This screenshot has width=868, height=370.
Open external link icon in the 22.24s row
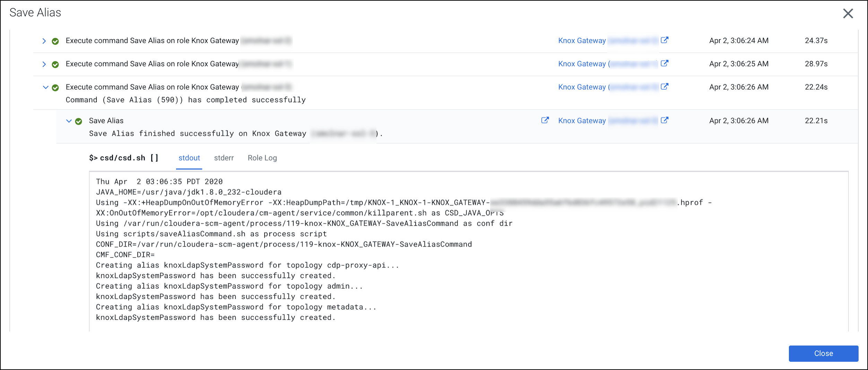664,87
